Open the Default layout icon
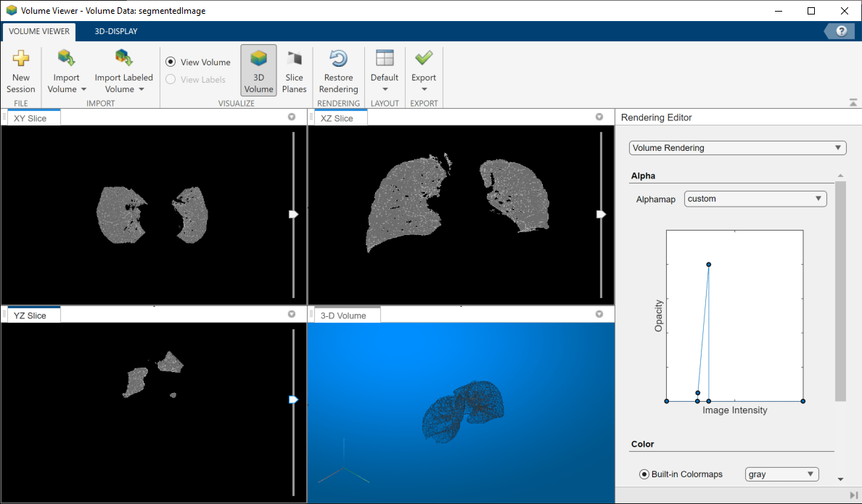 (385, 59)
